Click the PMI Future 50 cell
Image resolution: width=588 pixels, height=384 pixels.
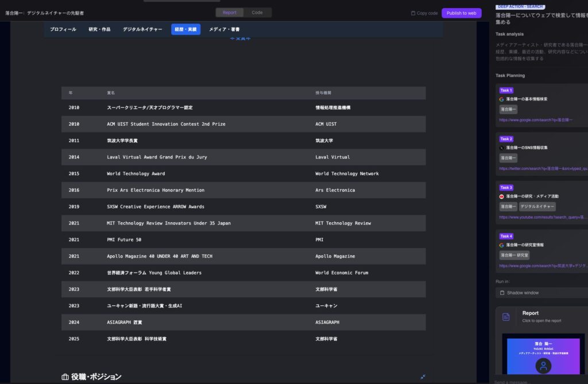point(124,239)
